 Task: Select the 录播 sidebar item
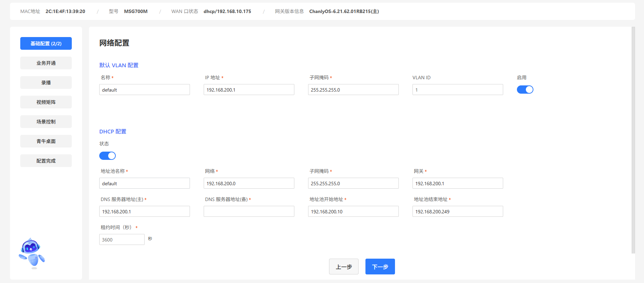point(46,83)
